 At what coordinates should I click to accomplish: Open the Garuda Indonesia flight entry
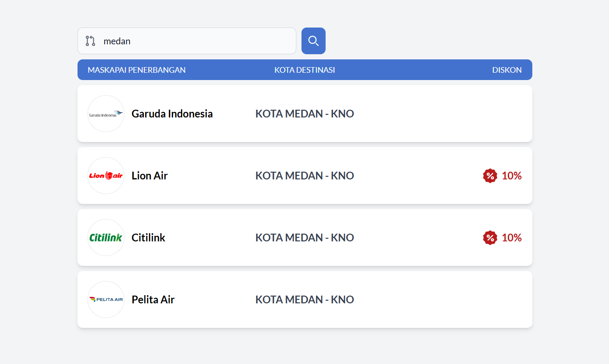click(x=304, y=114)
